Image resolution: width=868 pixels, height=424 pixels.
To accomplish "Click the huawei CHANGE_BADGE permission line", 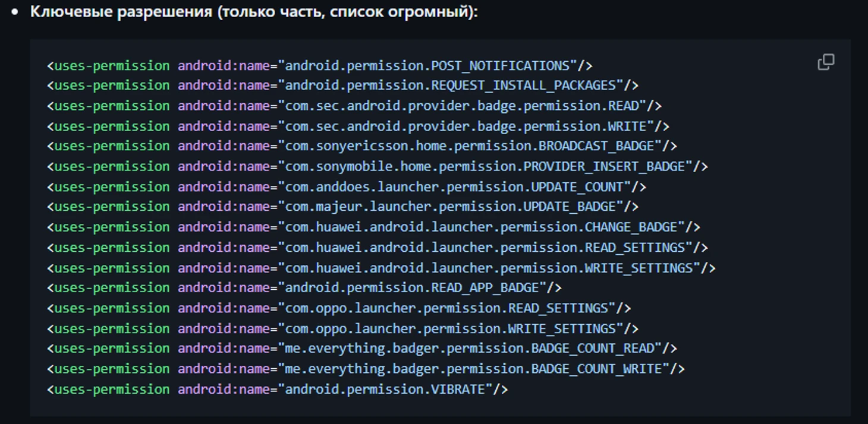I will tap(373, 227).
